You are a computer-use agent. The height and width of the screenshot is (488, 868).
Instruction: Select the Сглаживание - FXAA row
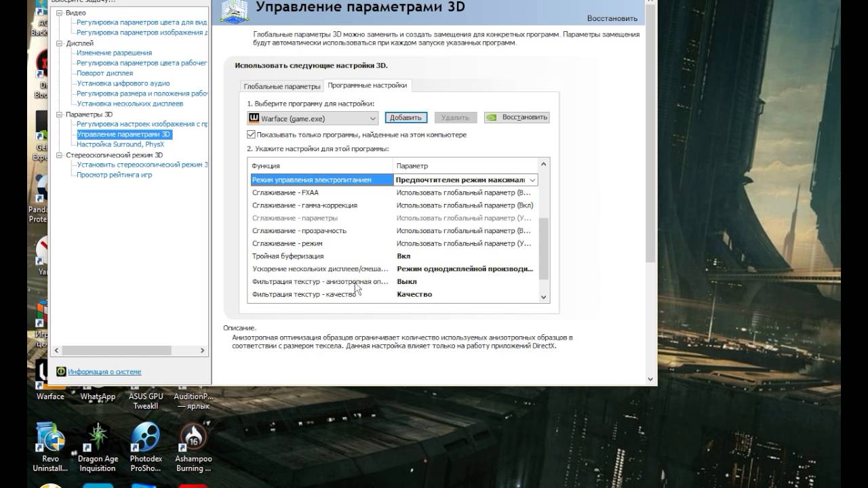(x=393, y=192)
